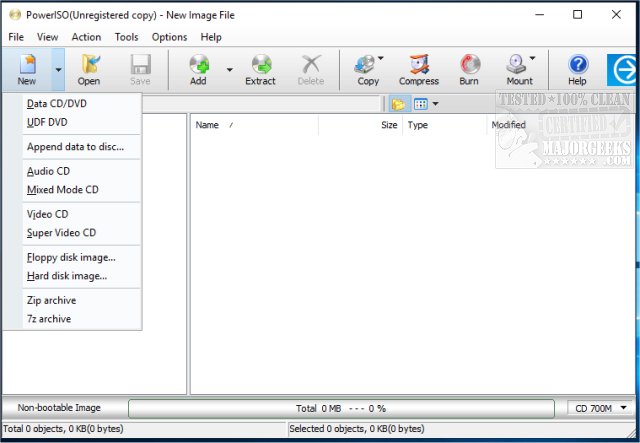Click the Non-bootable Image status button
Viewport: 640px width, 443px height.
point(59,408)
